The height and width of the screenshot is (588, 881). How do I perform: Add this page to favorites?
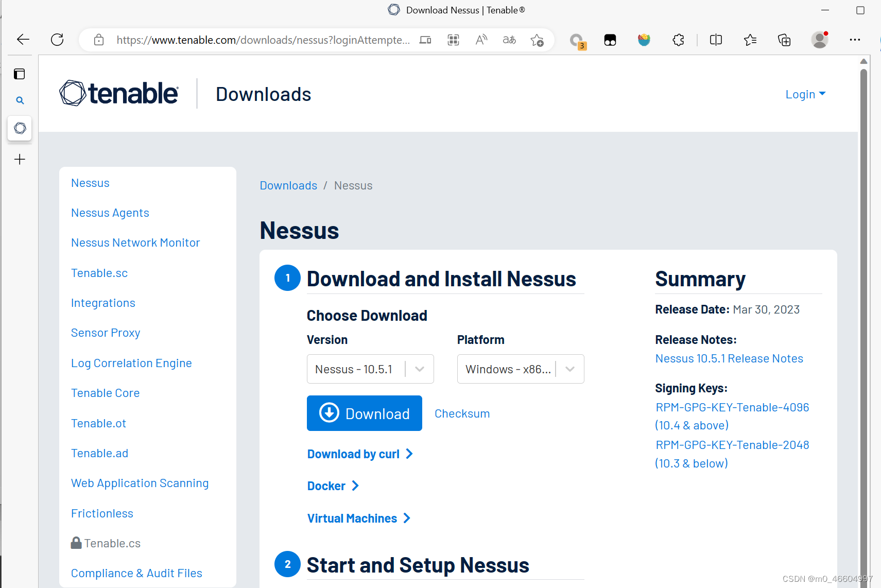tap(537, 40)
